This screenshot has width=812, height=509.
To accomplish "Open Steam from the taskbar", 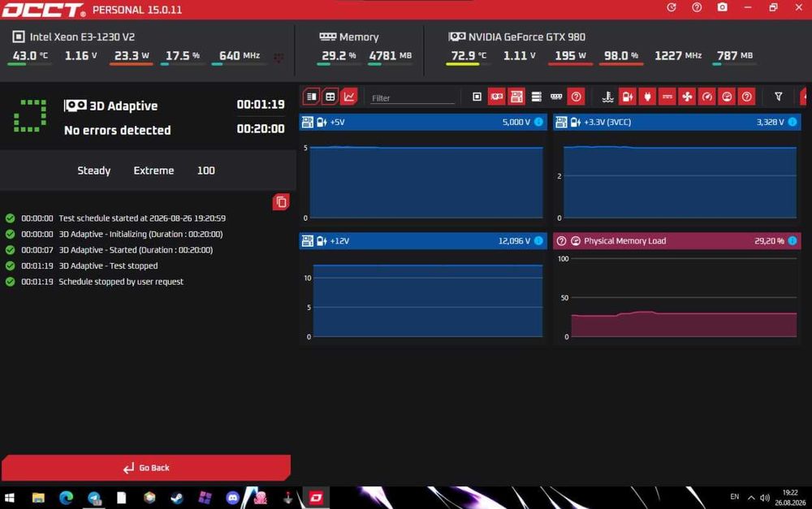I will [x=177, y=498].
